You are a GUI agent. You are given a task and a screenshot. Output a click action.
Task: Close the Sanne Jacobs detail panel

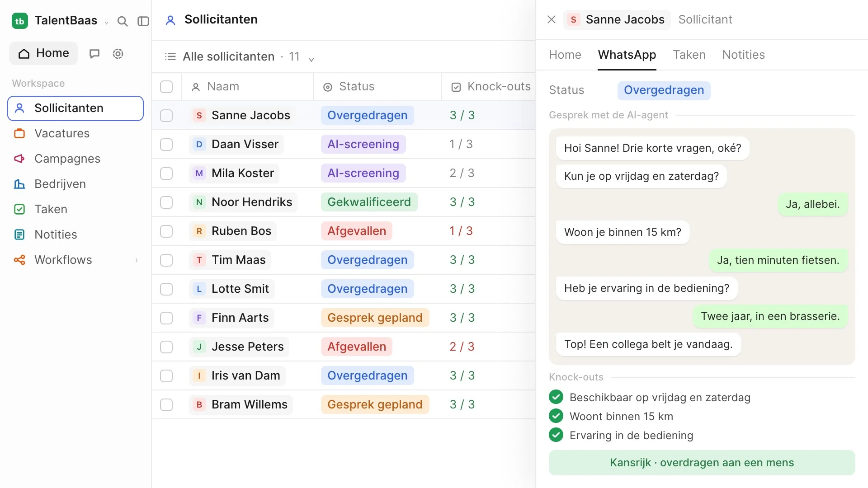[x=552, y=19]
